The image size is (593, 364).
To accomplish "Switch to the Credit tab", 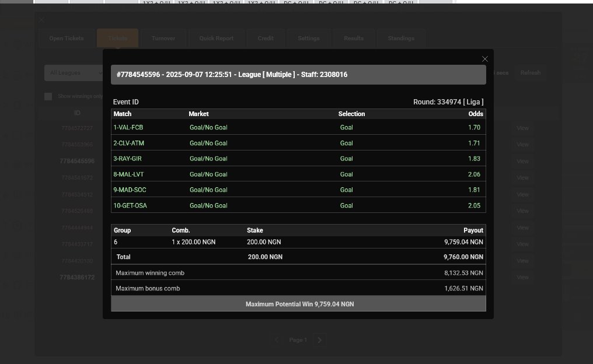I will tap(266, 38).
